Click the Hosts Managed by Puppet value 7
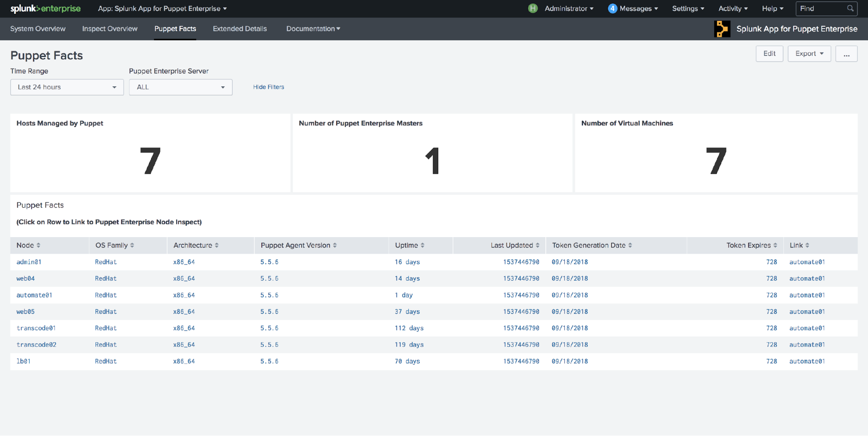868x436 pixels. coord(150,161)
